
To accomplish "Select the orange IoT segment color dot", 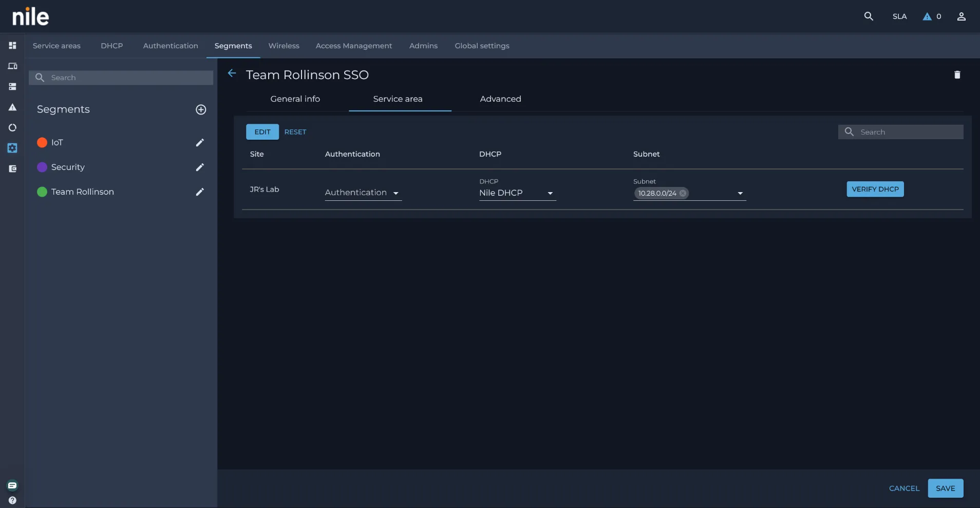I will (42, 142).
